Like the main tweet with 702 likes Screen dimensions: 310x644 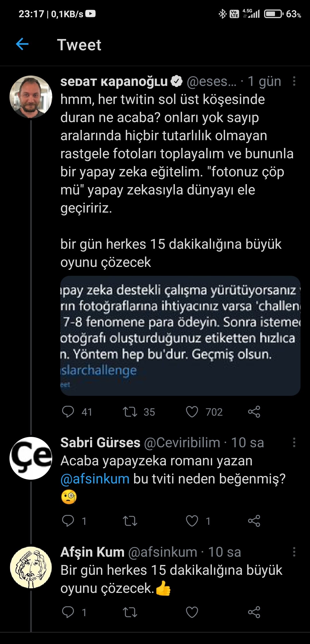pos(192,412)
